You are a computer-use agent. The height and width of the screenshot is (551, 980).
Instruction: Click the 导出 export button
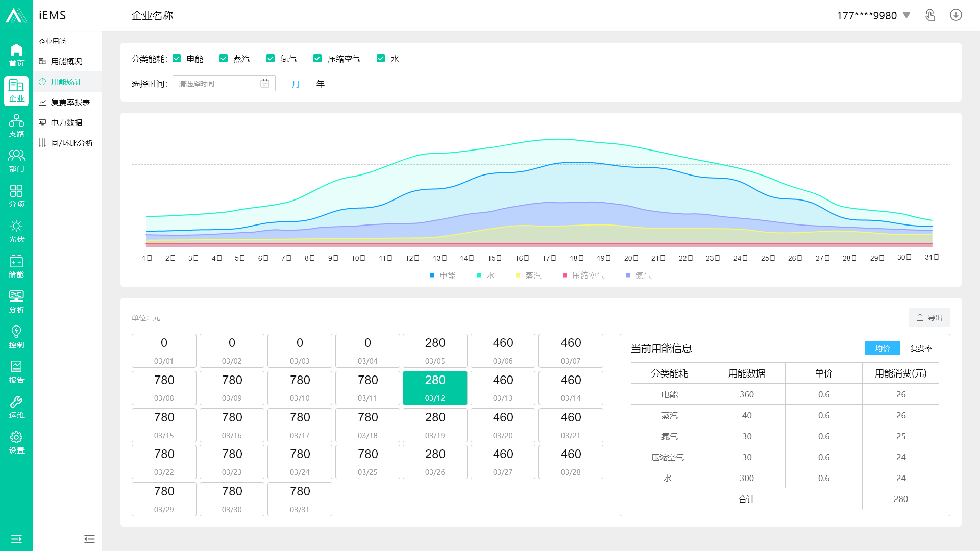[x=929, y=317]
